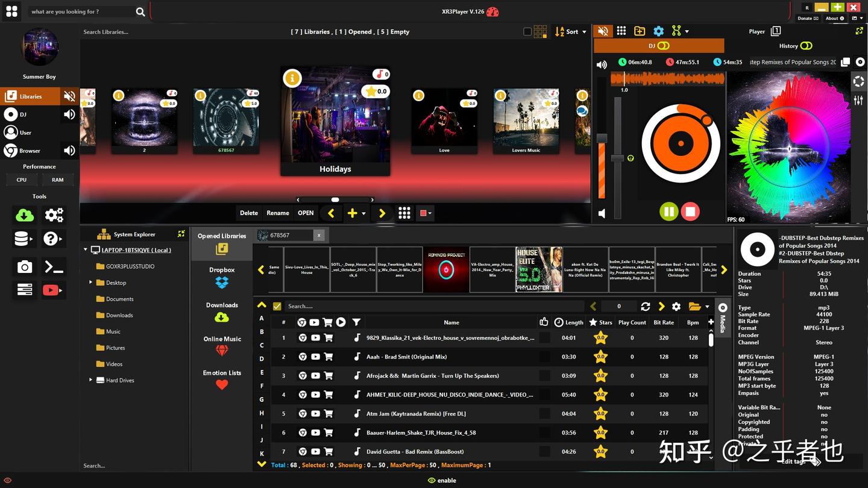The width and height of the screenshot is (868, 488).
Task: Open the stacked task list tool
Action: (25, 290)
